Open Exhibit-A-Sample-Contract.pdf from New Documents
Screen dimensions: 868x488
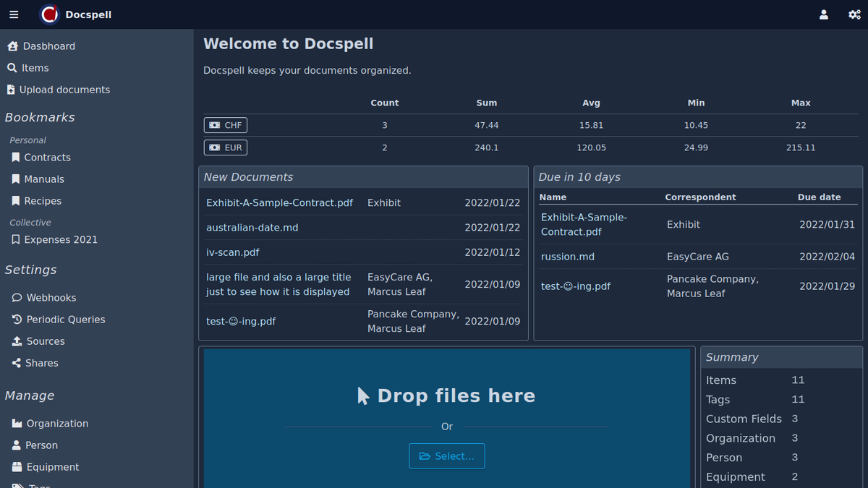pos(279,202)
